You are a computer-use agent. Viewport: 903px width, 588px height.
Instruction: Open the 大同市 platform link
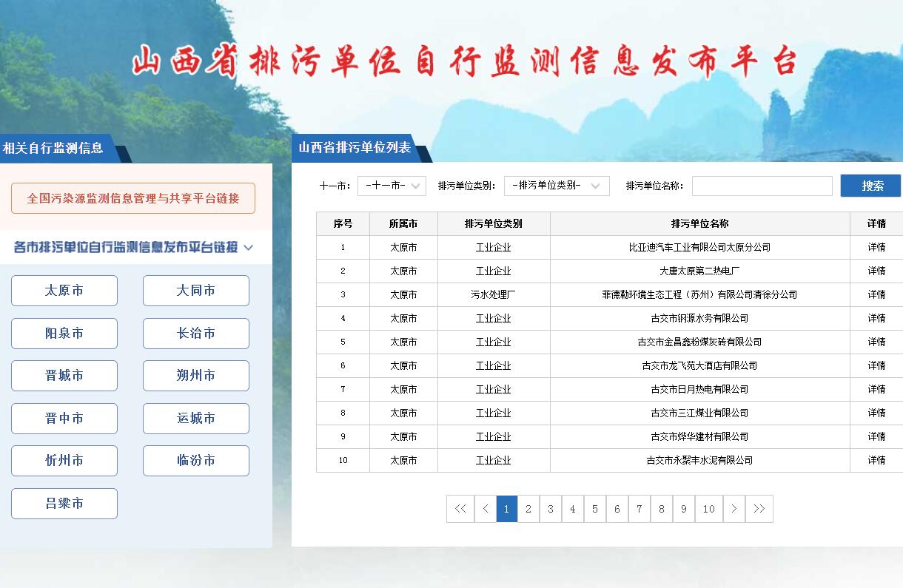[x=196, y=291]
